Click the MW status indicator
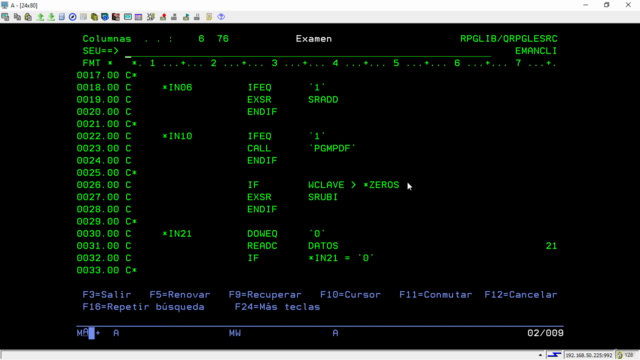Viewport: 640px width, 360px height. click(x=235, y=333)
